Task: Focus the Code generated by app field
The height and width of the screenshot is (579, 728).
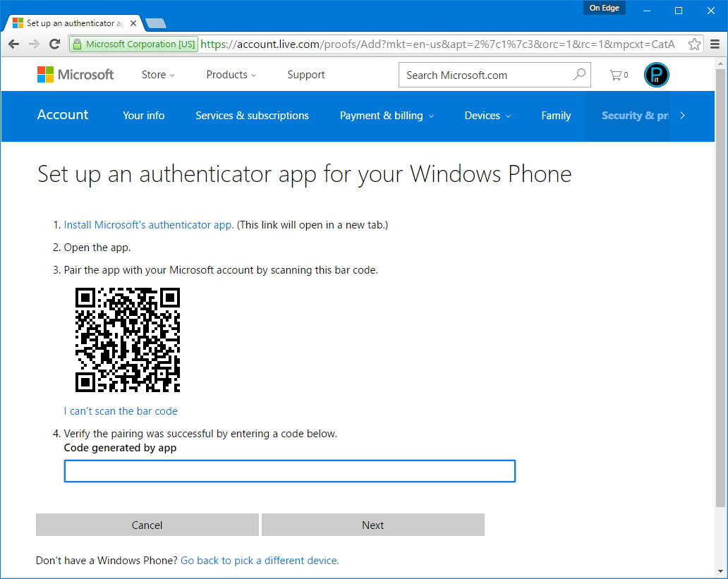Action: (290, 471)
